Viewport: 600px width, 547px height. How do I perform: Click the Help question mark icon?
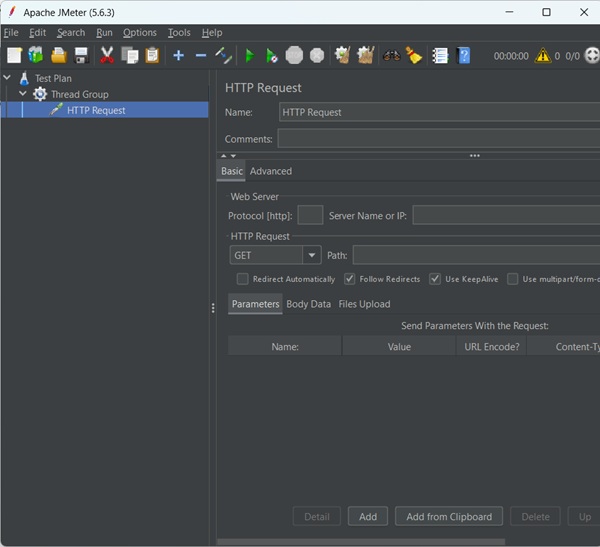pos(464,56)
